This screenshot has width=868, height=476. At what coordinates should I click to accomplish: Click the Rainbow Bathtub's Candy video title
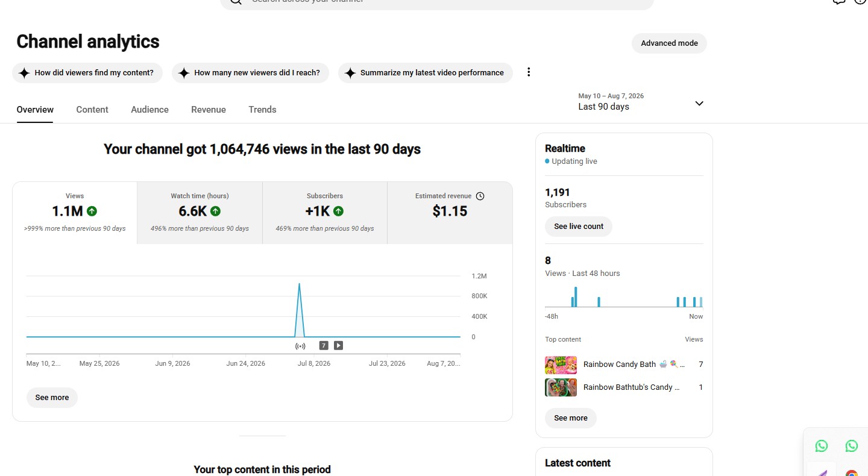(631, 387)
